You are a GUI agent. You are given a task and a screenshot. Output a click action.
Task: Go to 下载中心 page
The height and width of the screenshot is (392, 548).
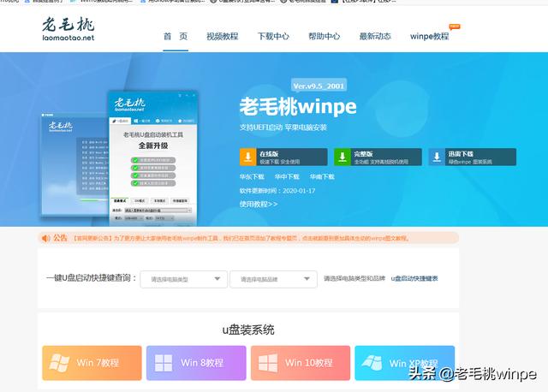(273, 36)
